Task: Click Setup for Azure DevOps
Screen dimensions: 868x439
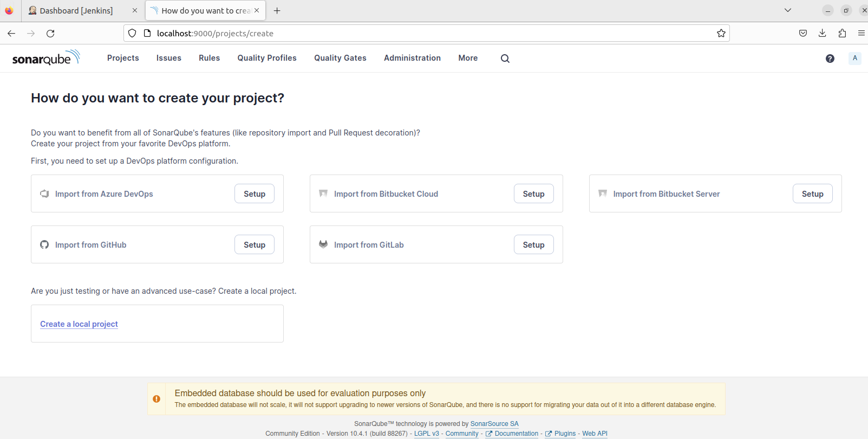Action: click(254, 193)
